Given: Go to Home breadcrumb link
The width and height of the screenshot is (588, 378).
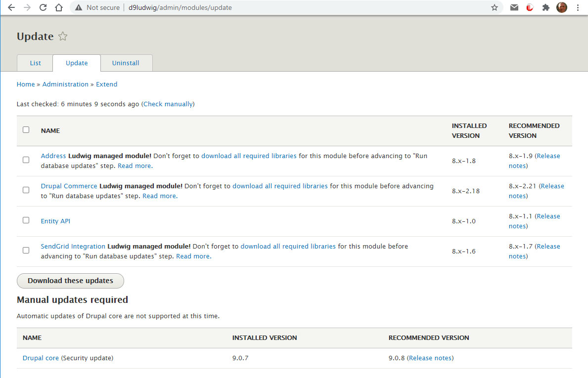Looking at the screenshot, I should (x=26, y=84).
